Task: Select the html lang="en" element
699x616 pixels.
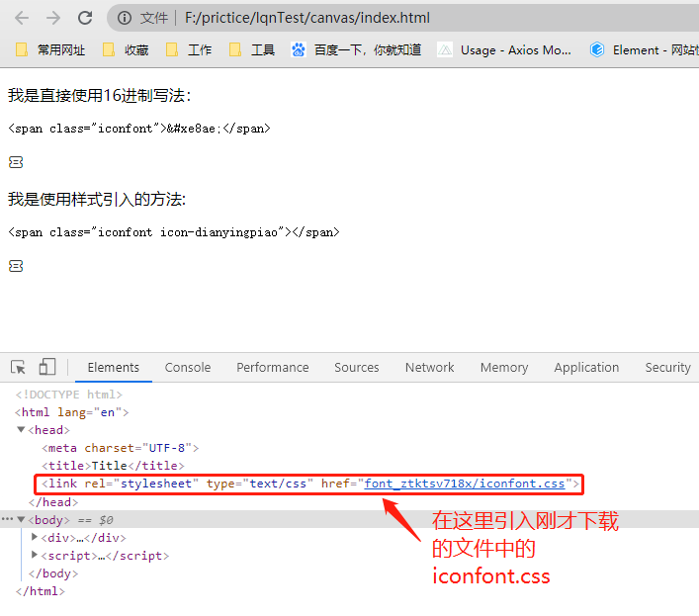Action: (72, 412)
